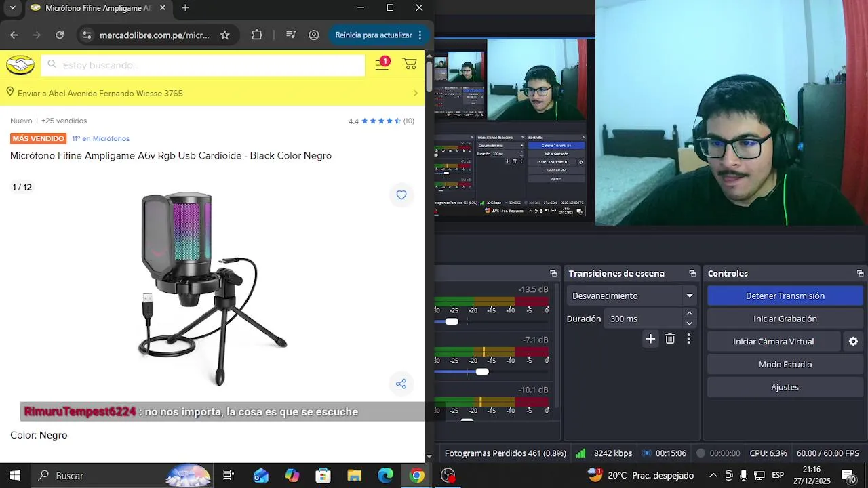Image resolution: width=868 pixels, height=488 pixels.
Task: Bookmark this page with the star icon
Action: coord(225,35)
